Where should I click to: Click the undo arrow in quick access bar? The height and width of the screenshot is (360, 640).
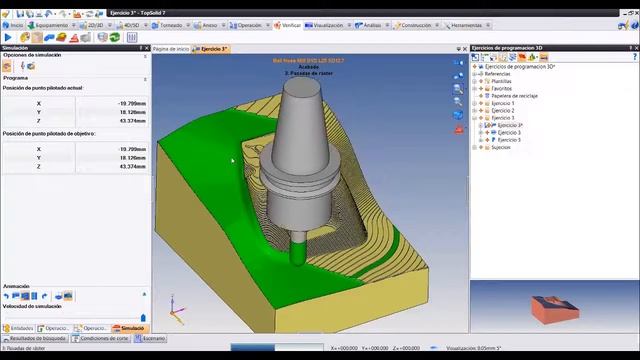(49, 14)
